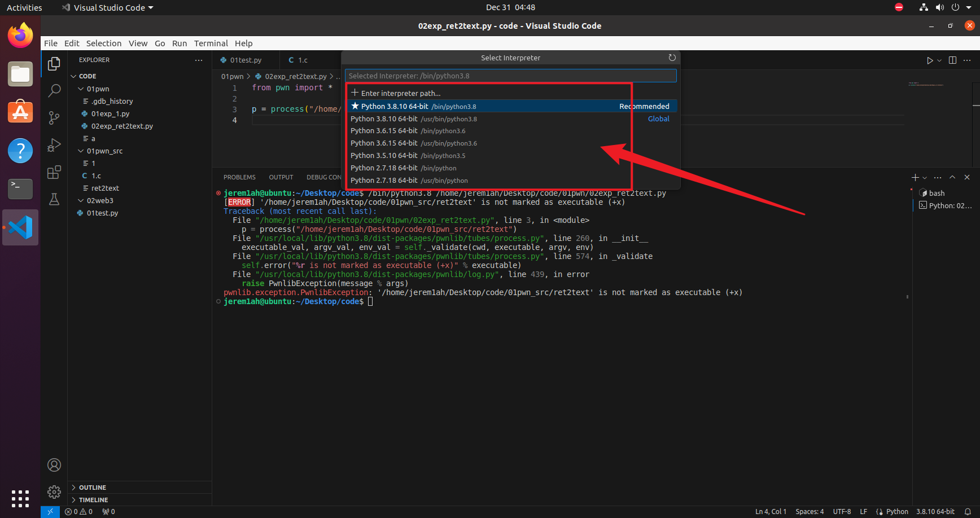Select Python 2.7.18 at /usr/bin/python
980x518 pixels.
[511, 181]
